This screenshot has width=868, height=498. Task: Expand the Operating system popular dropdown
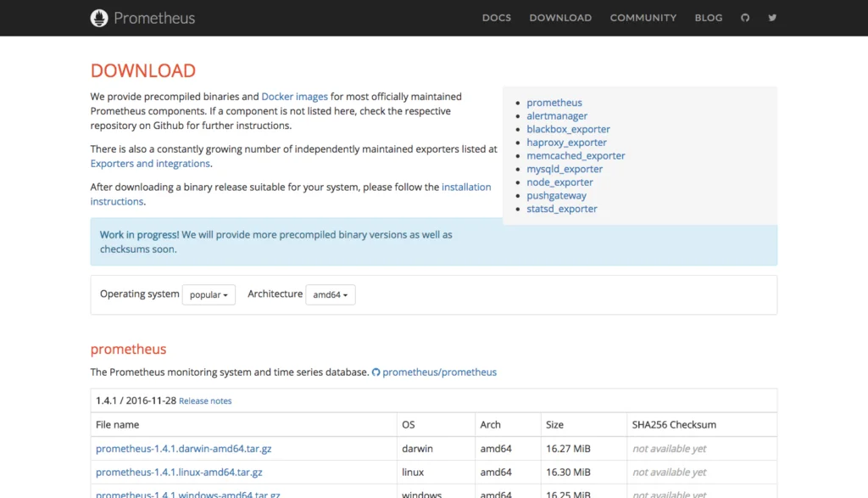209,294
